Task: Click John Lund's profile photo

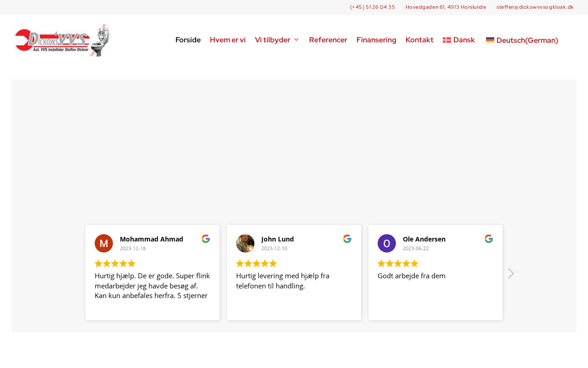Action: point(245,243)
